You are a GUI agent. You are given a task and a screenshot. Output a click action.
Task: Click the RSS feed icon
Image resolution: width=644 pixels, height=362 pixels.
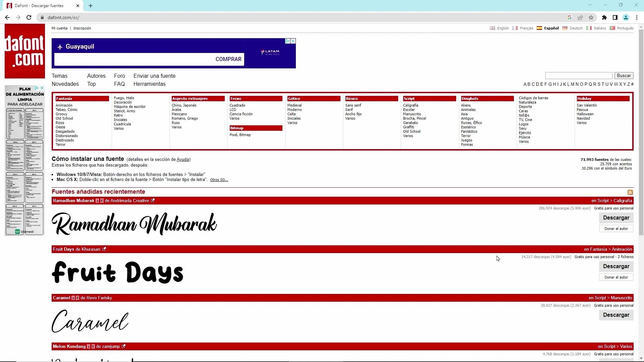pos(630,192)
